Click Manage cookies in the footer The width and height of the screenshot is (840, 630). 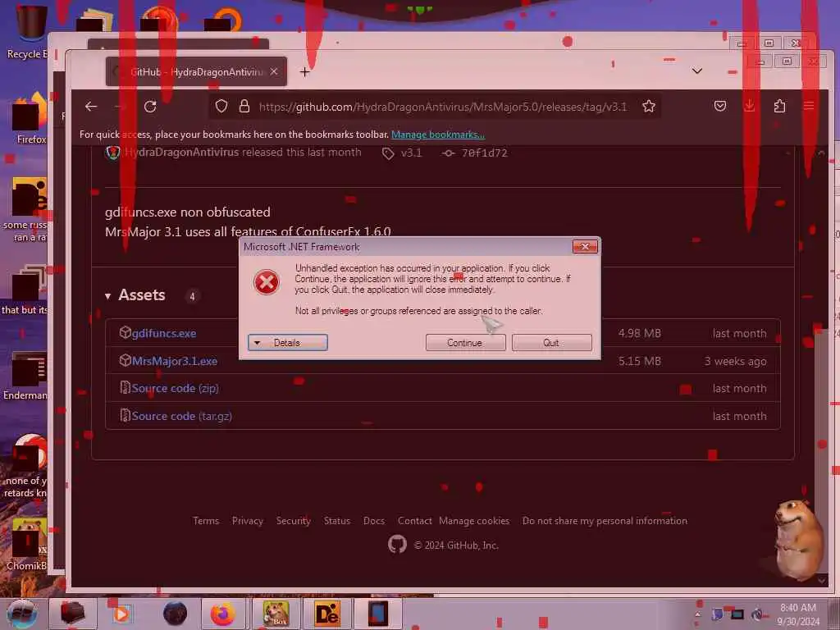(474, 521)
